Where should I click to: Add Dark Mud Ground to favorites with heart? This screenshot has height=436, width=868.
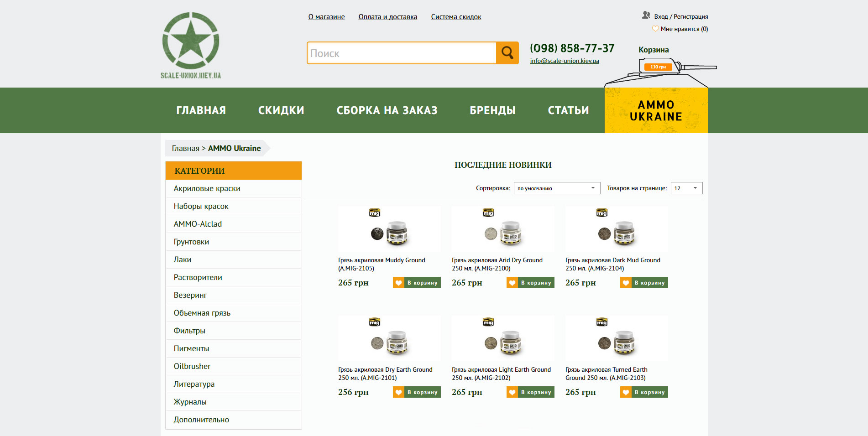(626, 283)
